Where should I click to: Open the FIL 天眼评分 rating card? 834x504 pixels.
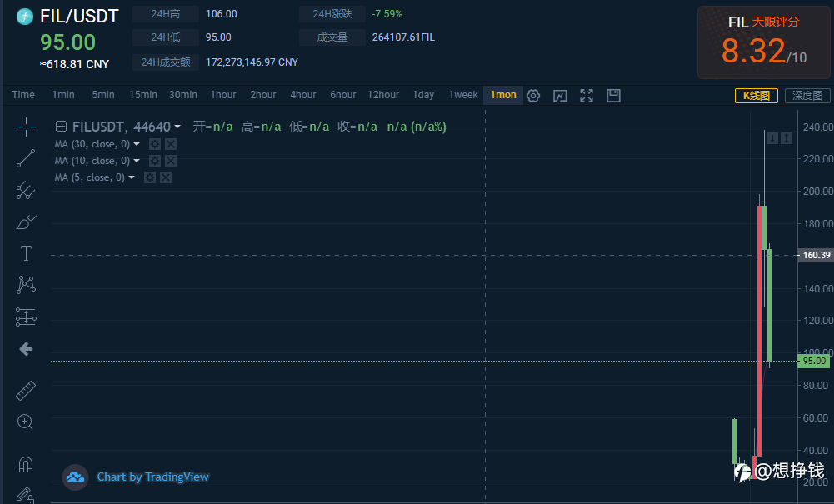[x=764, y=42]
